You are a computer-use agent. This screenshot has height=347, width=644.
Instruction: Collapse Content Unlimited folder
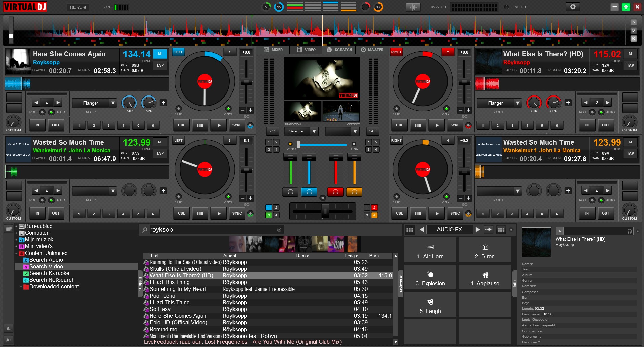(16, 253)
